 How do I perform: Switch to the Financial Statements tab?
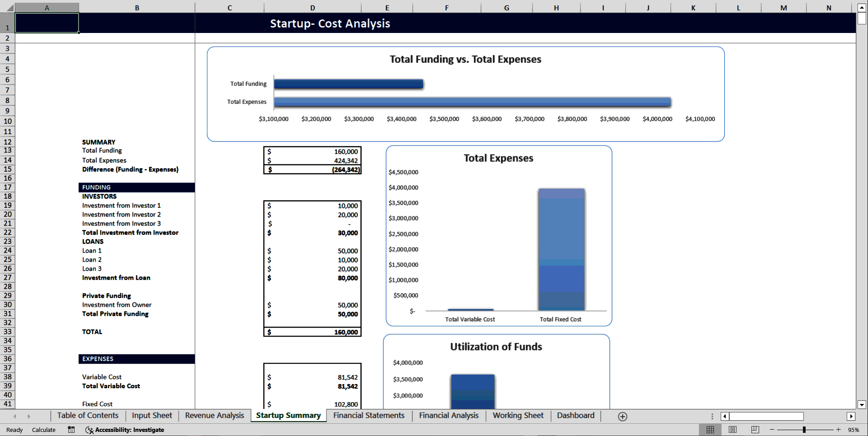(368, 416)
